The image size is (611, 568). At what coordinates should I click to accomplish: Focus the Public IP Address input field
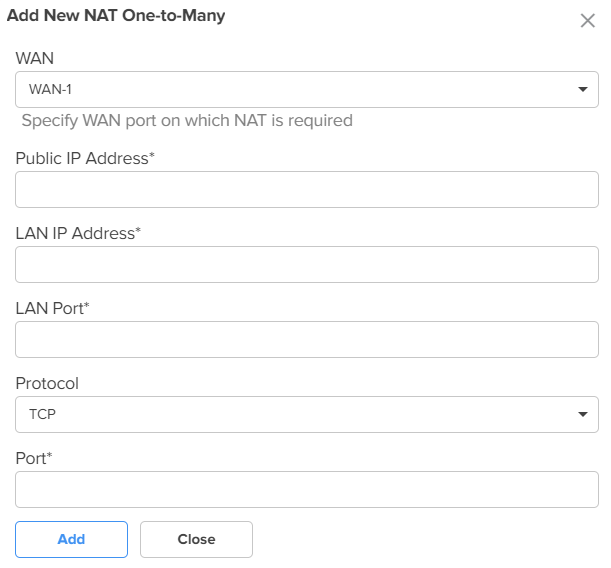(x=307, y=189)
